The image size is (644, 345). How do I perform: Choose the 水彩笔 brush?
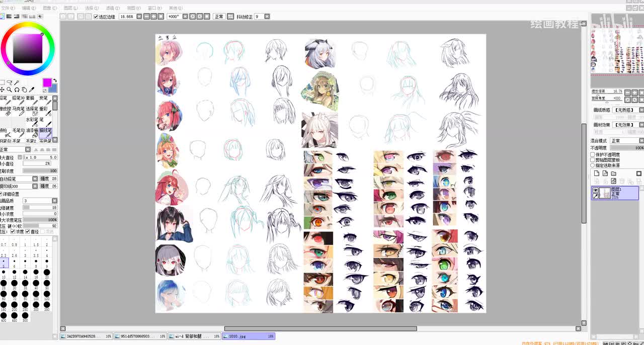[32, 123]
